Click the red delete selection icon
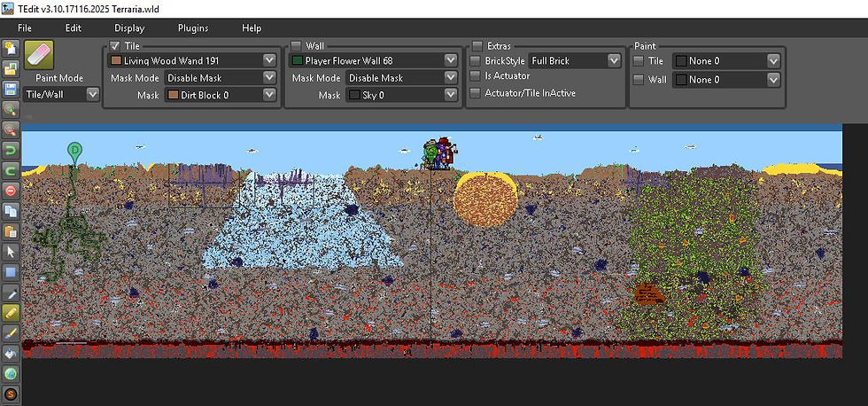This screenshot has width=868, height=406. coord(11,191)
